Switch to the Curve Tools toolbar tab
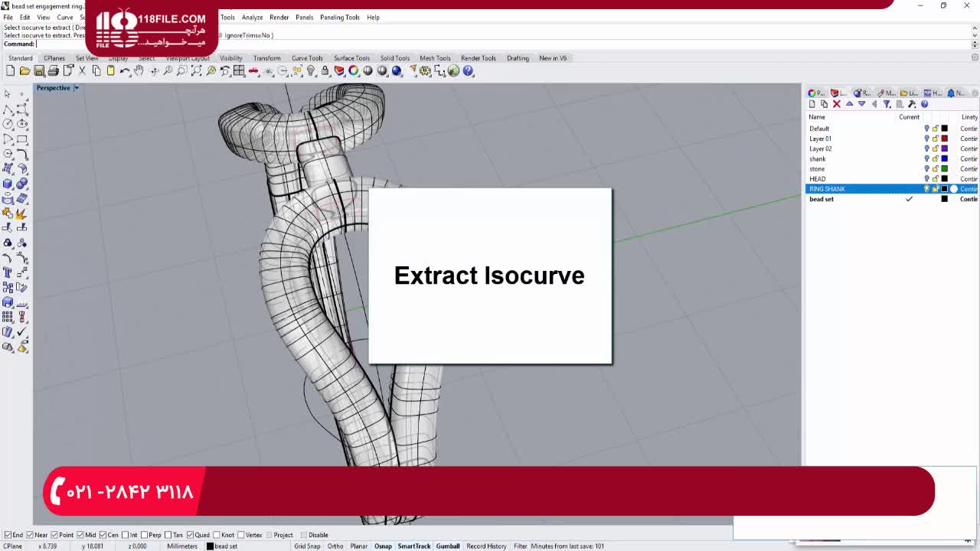980x551 pixels. (x=307, y=58)
